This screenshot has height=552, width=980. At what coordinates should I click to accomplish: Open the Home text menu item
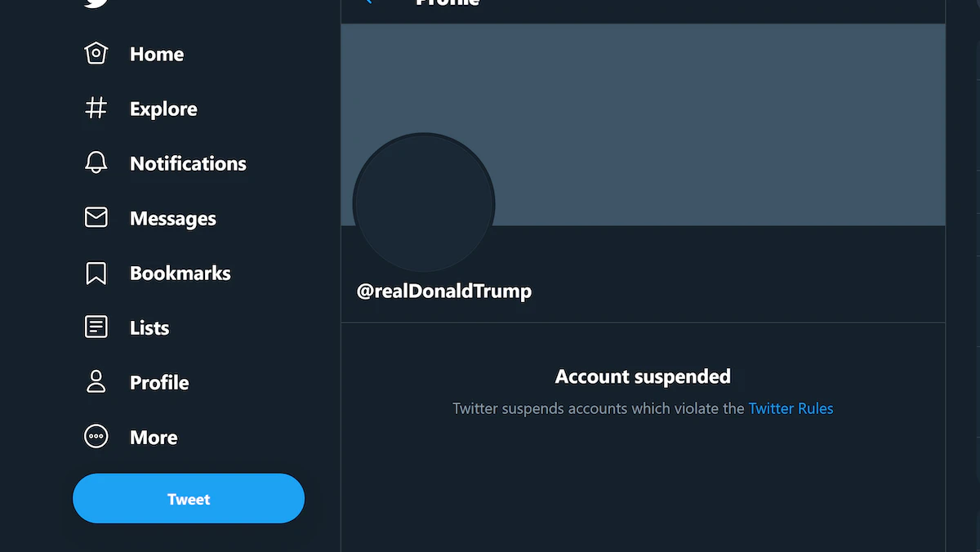[157, 54]
